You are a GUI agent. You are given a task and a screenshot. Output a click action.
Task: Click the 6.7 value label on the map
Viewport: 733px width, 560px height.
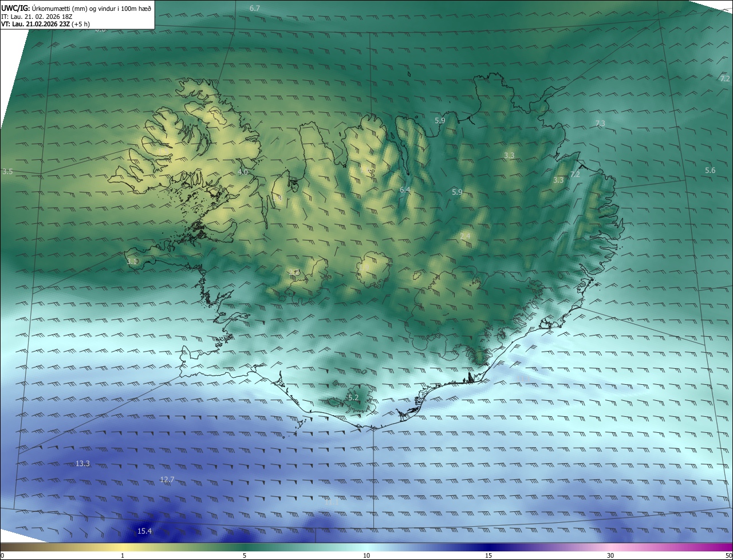pyautogui.click(x=255, y=9)
